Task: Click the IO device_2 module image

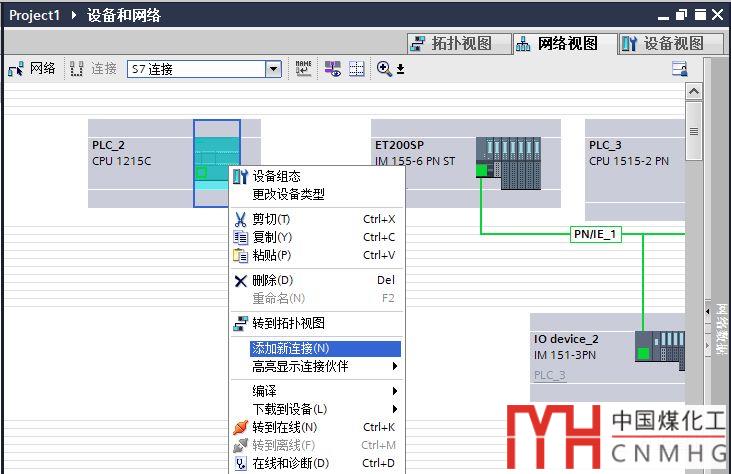Action: pos(660,350)
